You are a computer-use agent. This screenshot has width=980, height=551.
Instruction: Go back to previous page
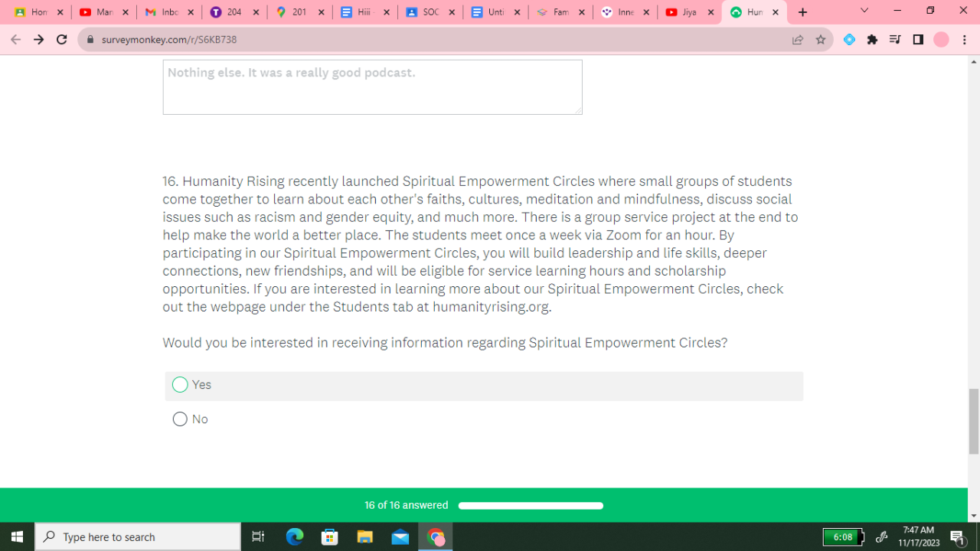[16, 40]
